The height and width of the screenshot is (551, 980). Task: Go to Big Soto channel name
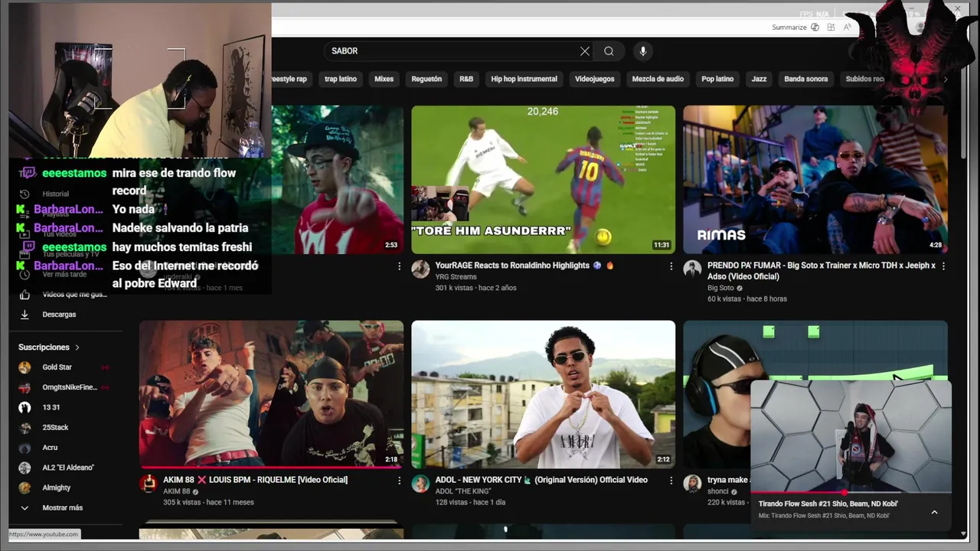coord(720,288)
